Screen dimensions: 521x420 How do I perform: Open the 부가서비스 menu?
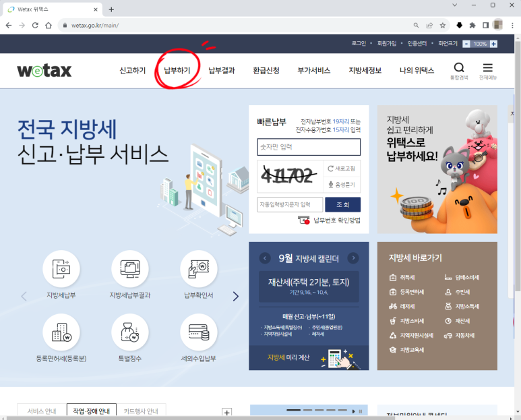point(314,70)
